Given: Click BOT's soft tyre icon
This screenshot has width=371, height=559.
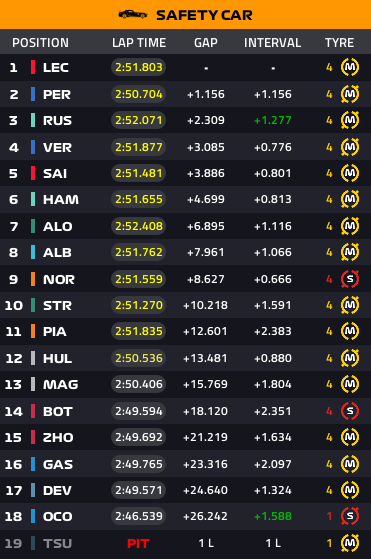Looking at the screenshot, I should 350,411.
